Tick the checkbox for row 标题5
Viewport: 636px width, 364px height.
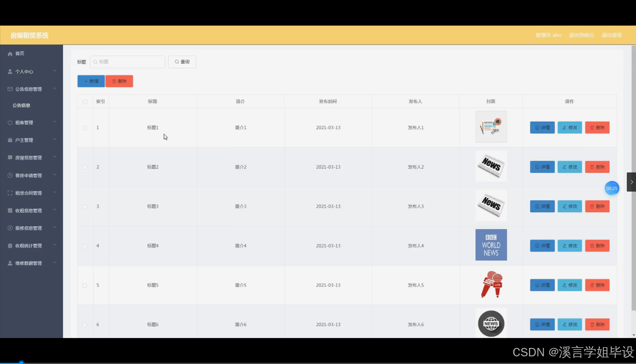click(x=85, y=285)
